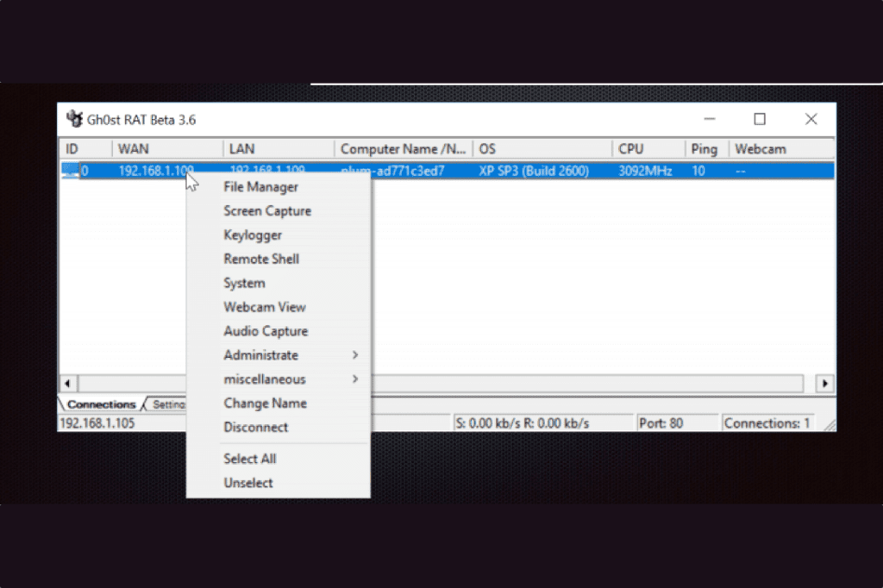Image resolution: width=883 pixels, height=588 pixels.
Task: Click the left scroll arrow of the horizontal scrollbar
Action: click(67, 384)
